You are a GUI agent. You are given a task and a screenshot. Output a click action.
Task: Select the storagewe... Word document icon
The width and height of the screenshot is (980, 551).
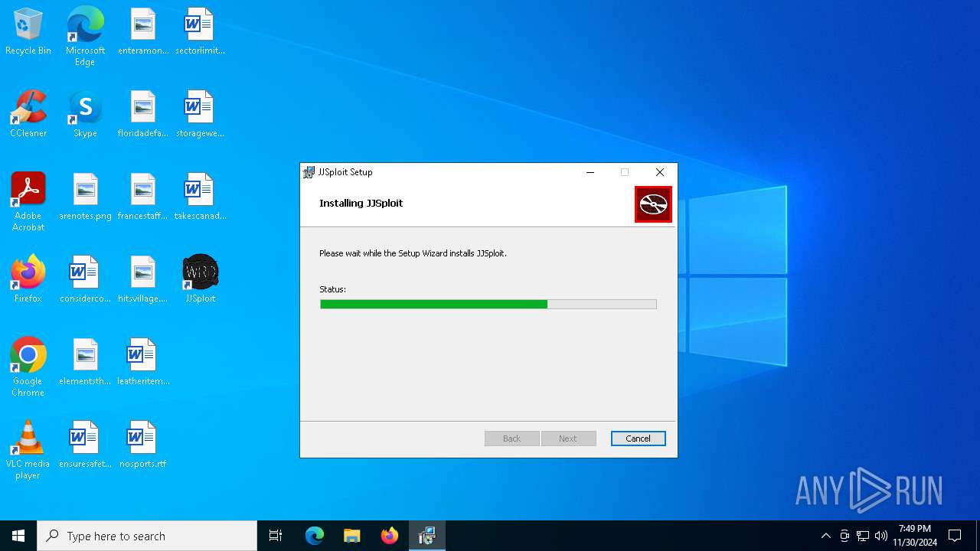pos(200,114)
